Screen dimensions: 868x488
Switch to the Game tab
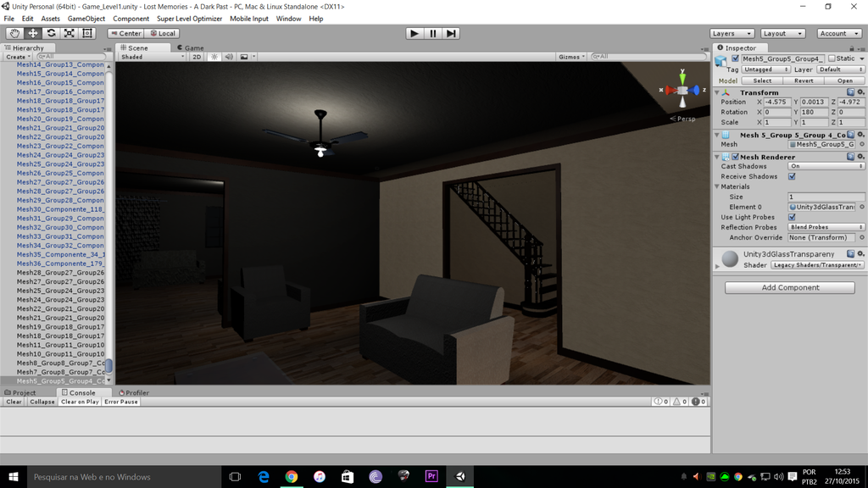click(191, 48)
